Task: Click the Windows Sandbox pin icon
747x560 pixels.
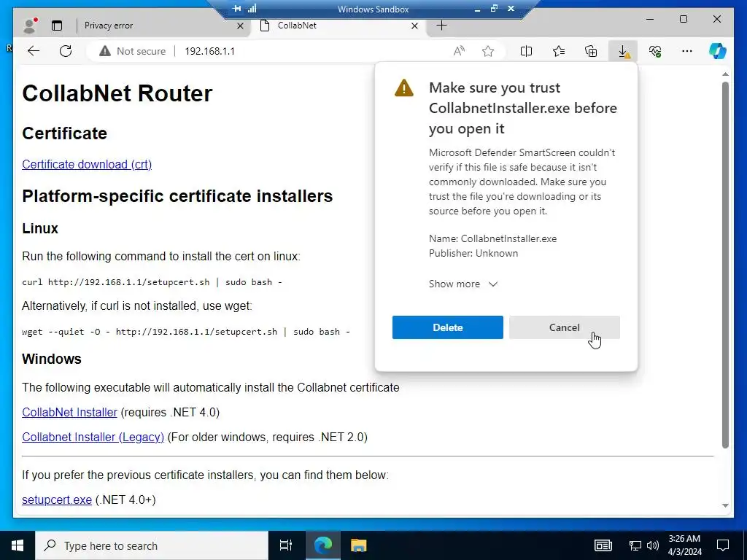Action: (237, 9)
